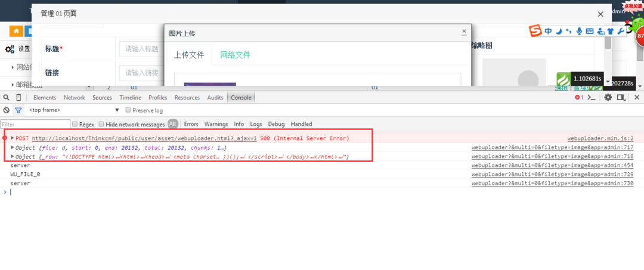Open the Resources panel tab

187,97
